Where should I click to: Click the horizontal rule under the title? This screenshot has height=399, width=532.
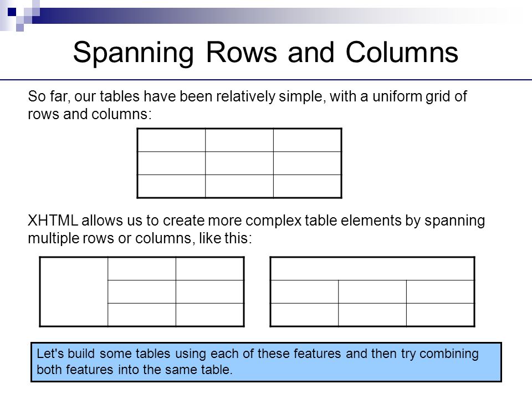[266, 80]
